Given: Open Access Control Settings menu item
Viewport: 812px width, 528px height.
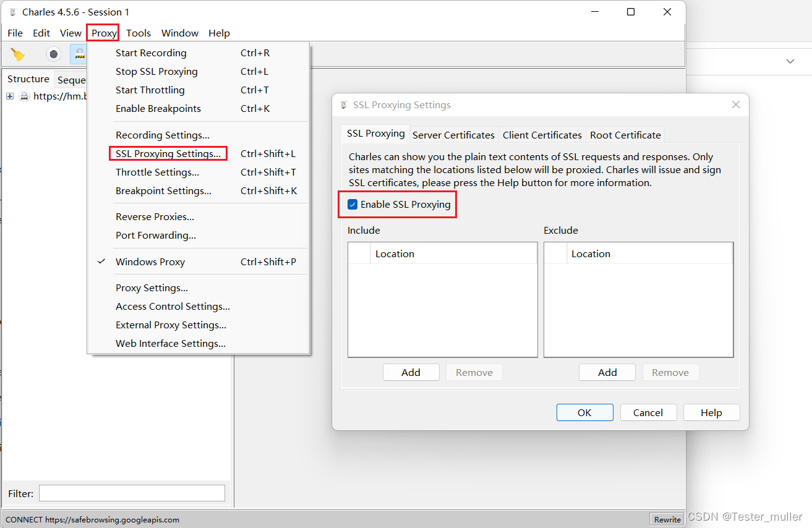Looking at the screenshot, I should pyautogui.click(x=198, y=307).
